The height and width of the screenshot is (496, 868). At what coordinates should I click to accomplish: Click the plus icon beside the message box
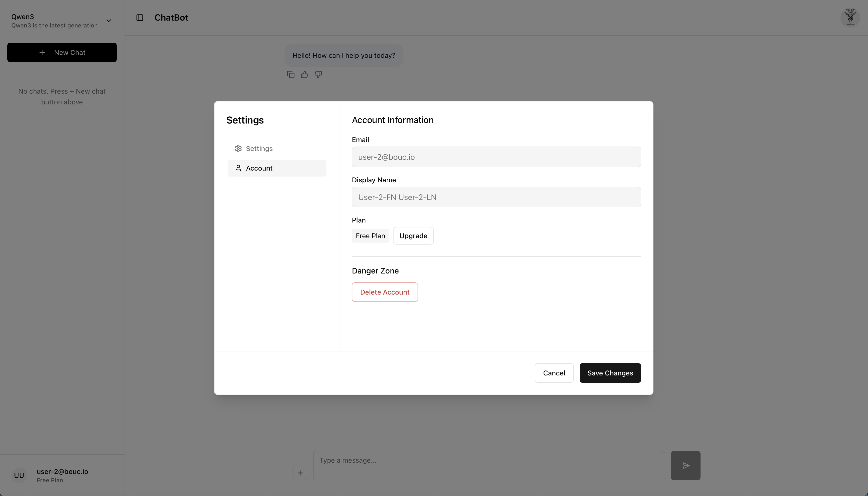tap(300, 473)
